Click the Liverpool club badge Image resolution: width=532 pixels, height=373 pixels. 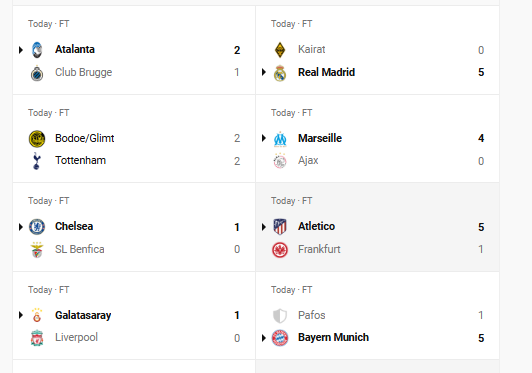coord(37,338)
